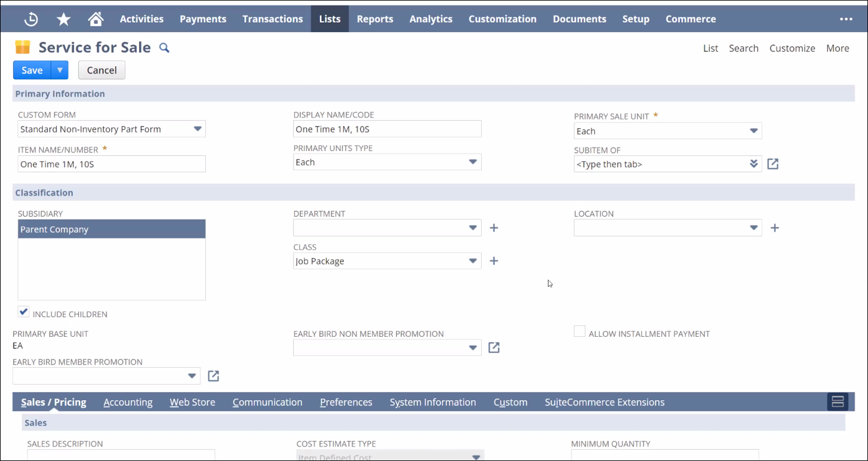
Task: Click the Item Name/Number input field
Action: (112, 164)
